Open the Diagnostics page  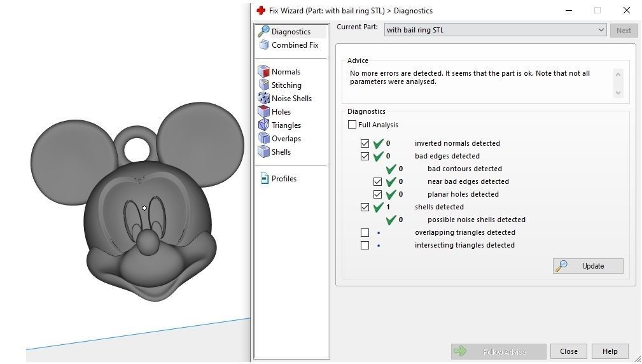[291, 32]
